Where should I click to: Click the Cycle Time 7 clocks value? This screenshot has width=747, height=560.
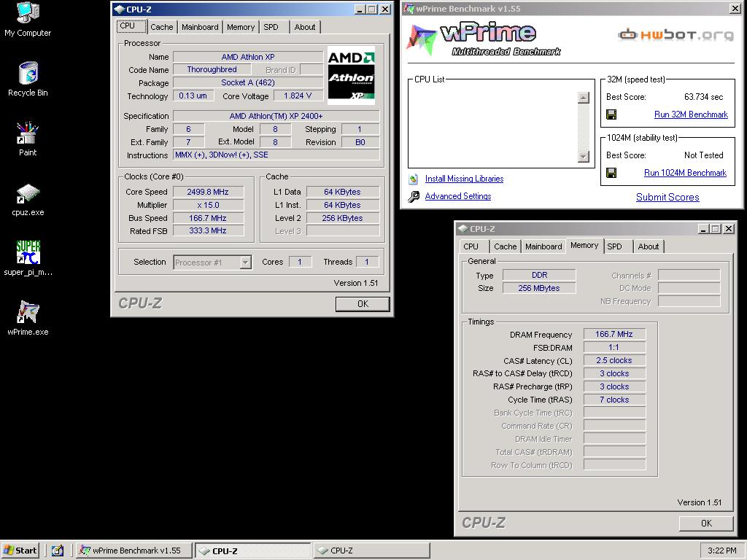[x=614, y=400]
